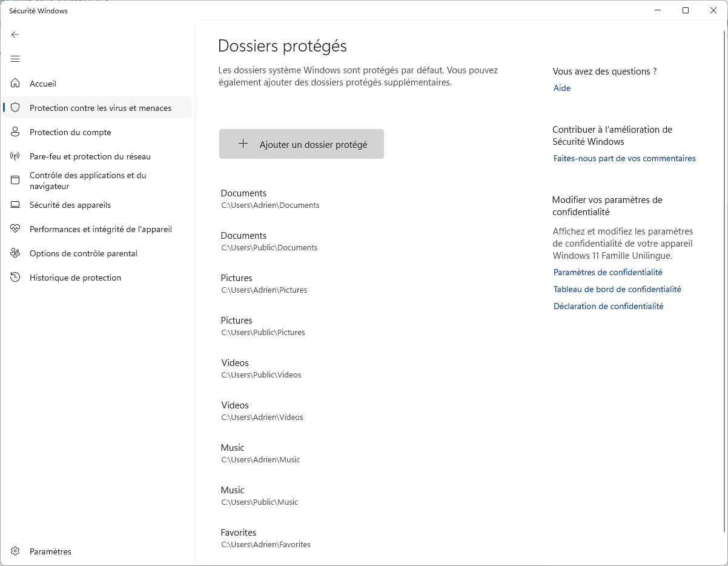Minimize the Sécurité Windows window

(x=658, y=10)
